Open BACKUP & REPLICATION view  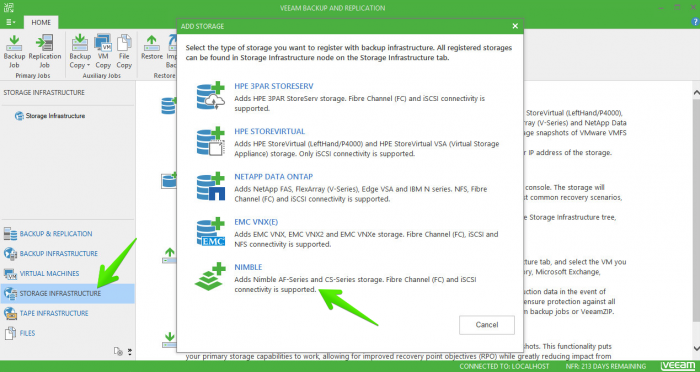(56, 234)
